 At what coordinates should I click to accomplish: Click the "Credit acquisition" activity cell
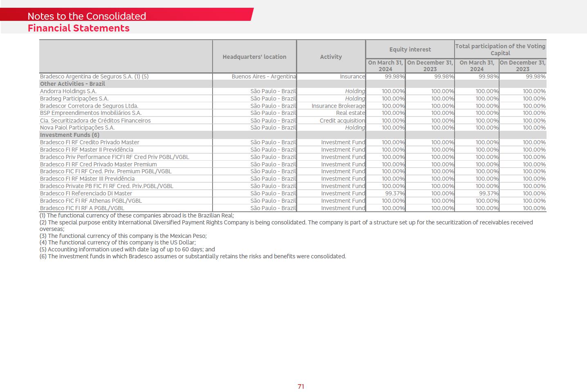tap(342, 121)
